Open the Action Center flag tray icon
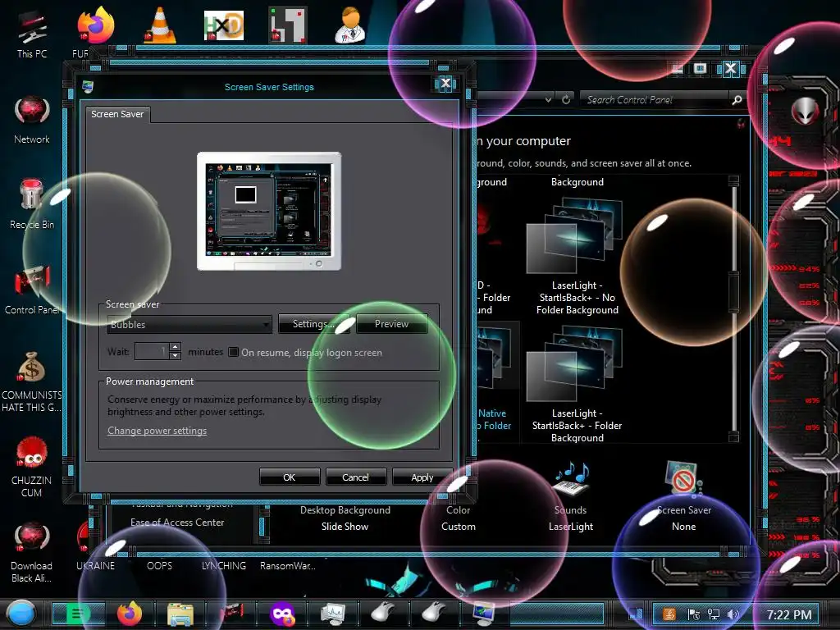Image resolution: width=840 pixels, height=630 pixels. [x=694, y=614]
